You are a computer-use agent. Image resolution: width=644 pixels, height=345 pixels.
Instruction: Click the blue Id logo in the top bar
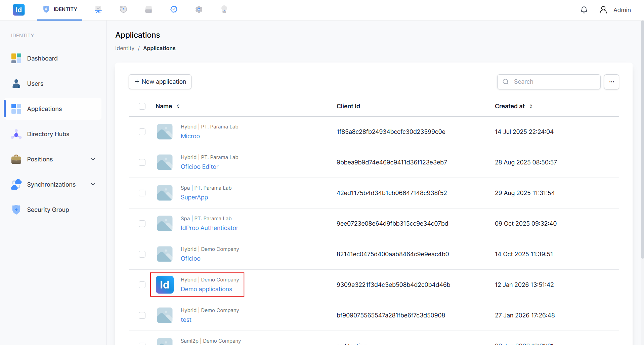tap(19, 10)
